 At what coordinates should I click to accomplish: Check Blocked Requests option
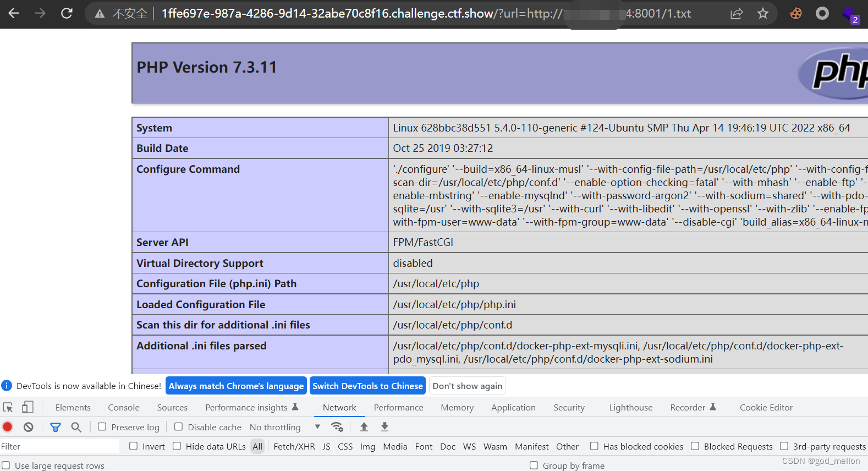click(x=695, y=446)
